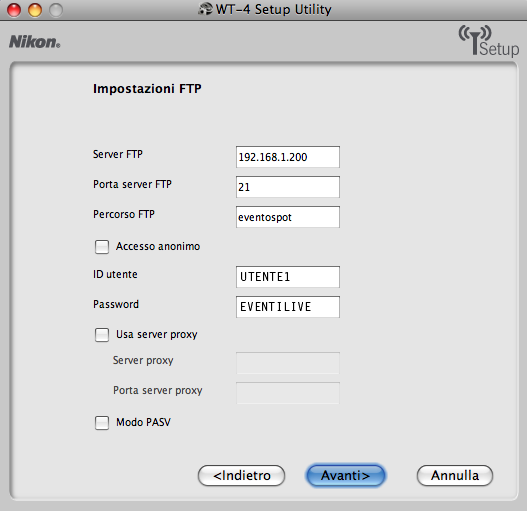Toggle the Modo PASV checkbox
Image resolution: width=527 pixels, height=511 pixels.
click(x=102, y=423)
